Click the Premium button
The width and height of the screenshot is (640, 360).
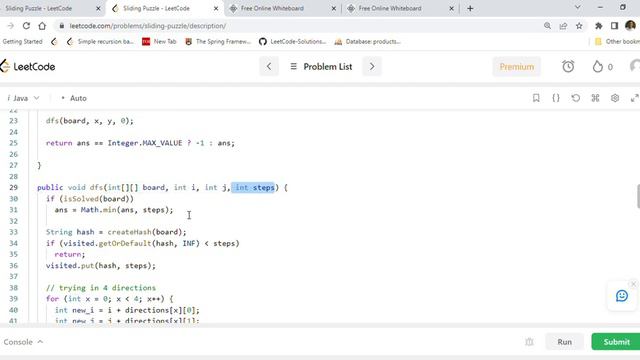[517, 67]
